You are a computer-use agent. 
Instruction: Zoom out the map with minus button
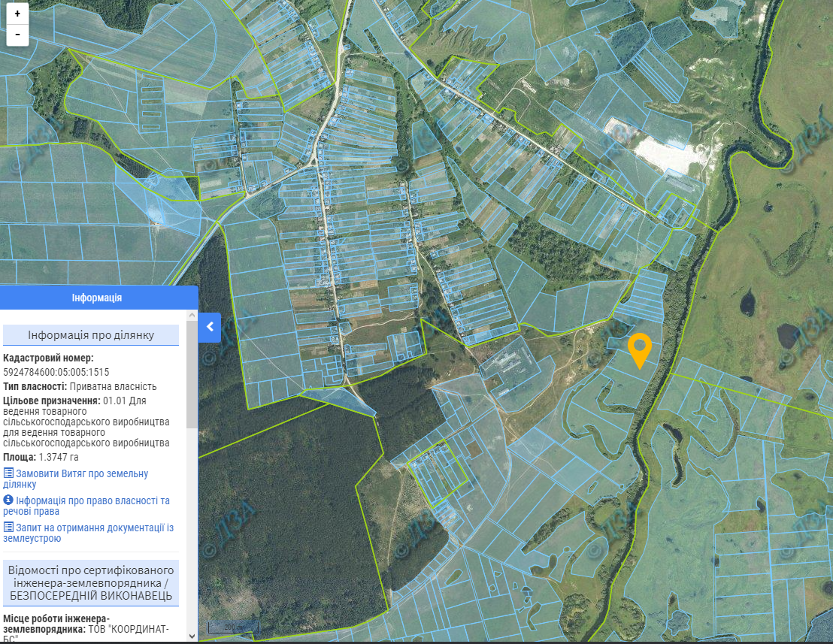[17, 35]
